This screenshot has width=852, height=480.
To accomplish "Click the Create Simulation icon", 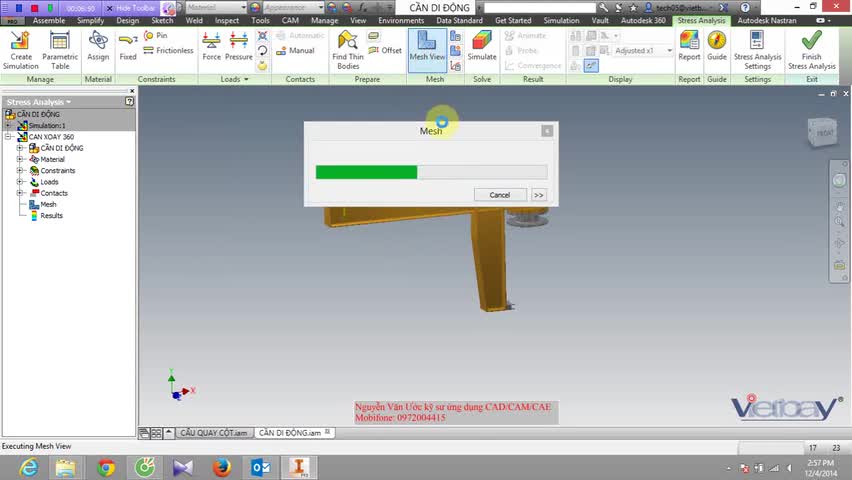I will pyautogui.click(x=21, y=50).
